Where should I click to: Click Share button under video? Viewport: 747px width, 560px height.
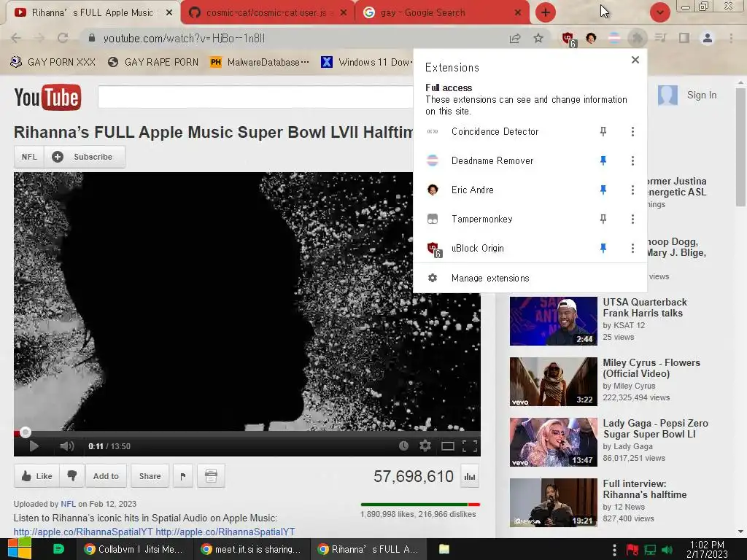pos(150,475)
